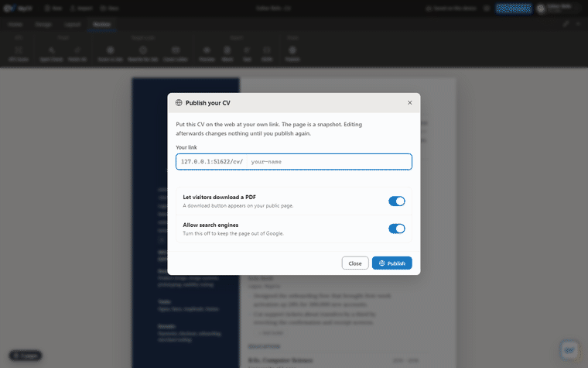Click the globe icon beside Publish your CV
The height and width of the screenshot is (368, 588).
click(x=179, y=102)
